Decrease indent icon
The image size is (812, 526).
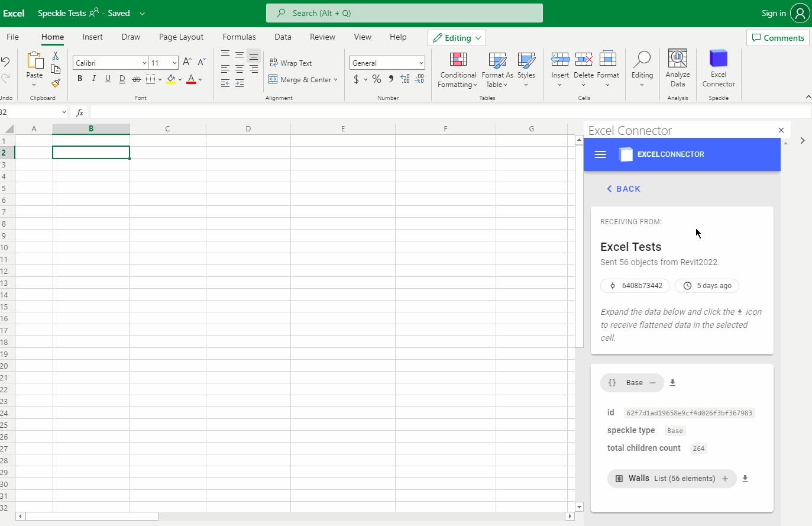coord(225,83)
